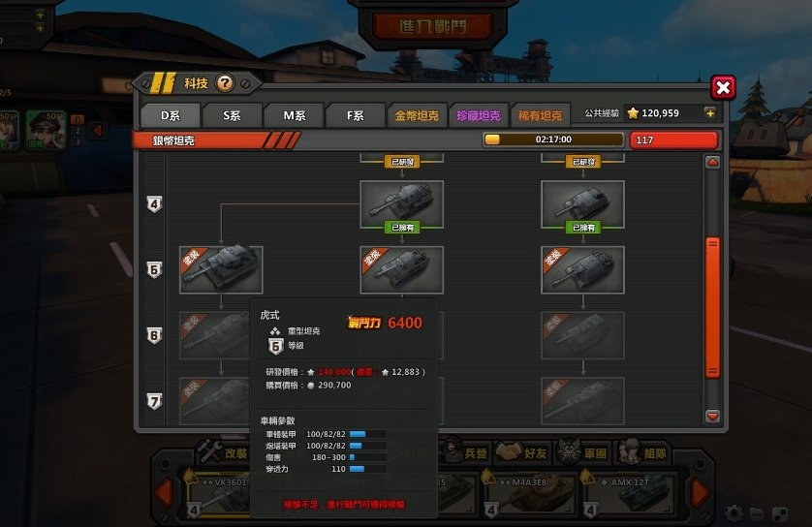Switch to the S系 tab
This screenshot has width=812, height=527.
232,115
